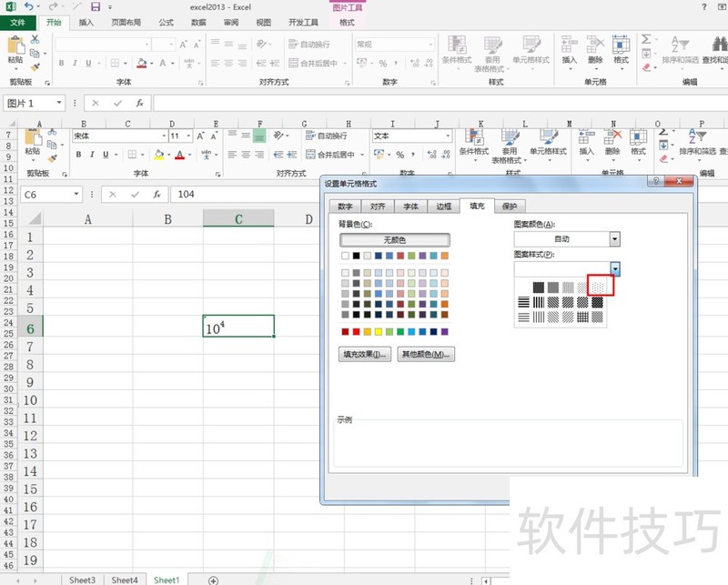Image resolution: width=728 pixels, height=585 pixels.
Task: Switch to the Sheet3 sheet tab
Action: 82,580
